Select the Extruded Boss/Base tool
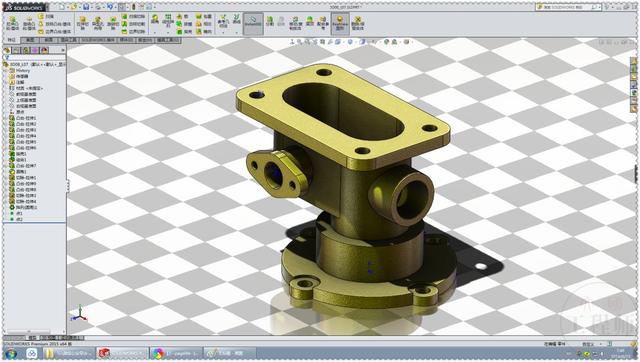Screen dimensions: 640x362 (x=13, y=24)
